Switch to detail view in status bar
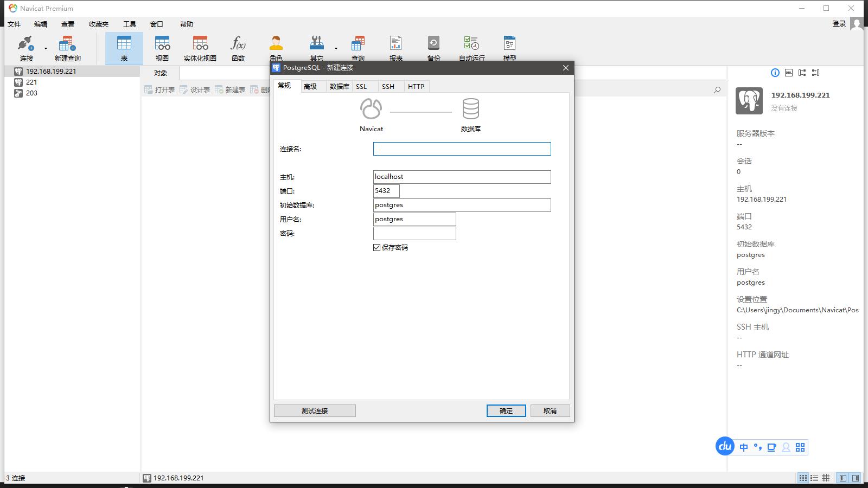868x488 pixels. coord(814,478)
